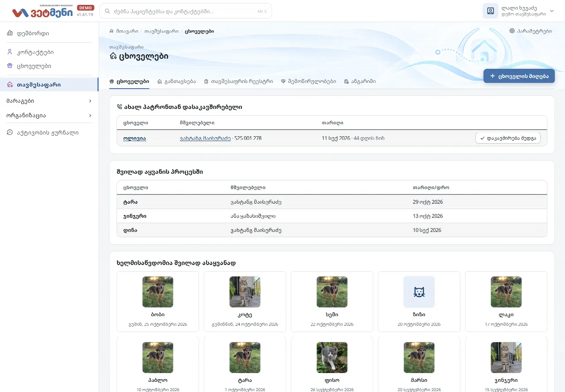Select the დინა row in adoption table
The image size is (565, 392).
click(x=332, y=230)
